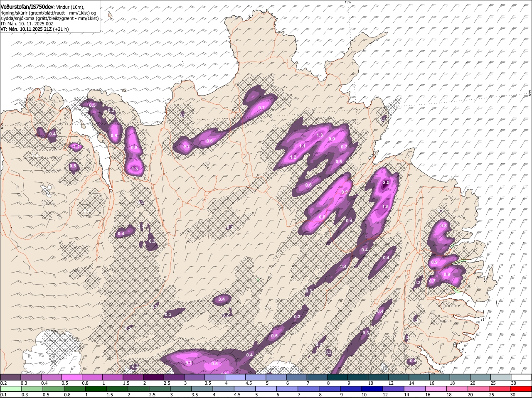Click upper legend swatch between 6 and 7
Image resolution: width=532 pixels, height=398 pixels.
coord(297,377)
